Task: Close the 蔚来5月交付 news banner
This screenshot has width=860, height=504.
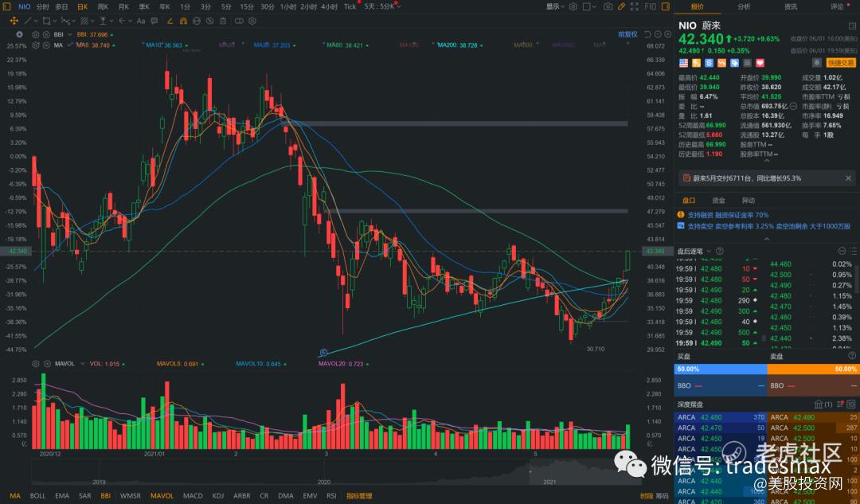Action: [x=849, y=178]
